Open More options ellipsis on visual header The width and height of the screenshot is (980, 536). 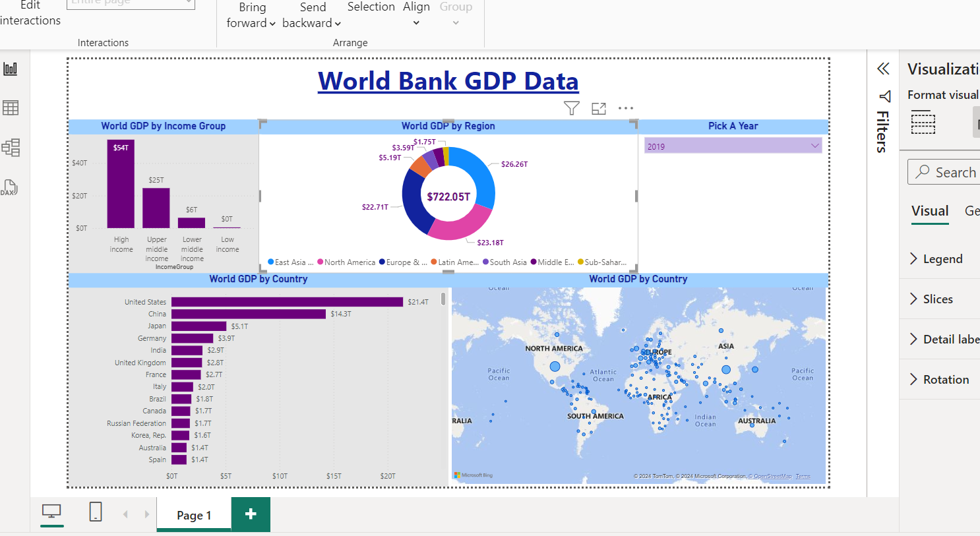click(x=626, y=108)
